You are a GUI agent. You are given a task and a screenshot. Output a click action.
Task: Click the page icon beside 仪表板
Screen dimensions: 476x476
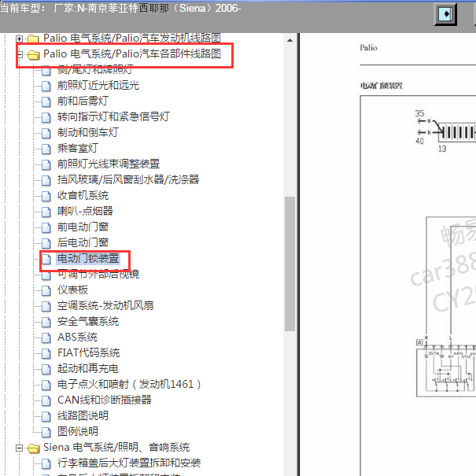[46, 291]
